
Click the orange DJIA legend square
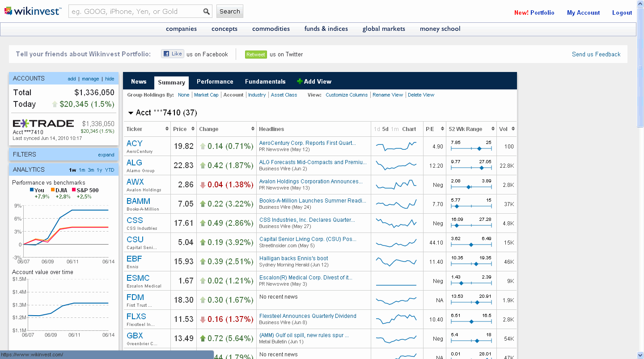pyautogui.click(x=53, y=190)
